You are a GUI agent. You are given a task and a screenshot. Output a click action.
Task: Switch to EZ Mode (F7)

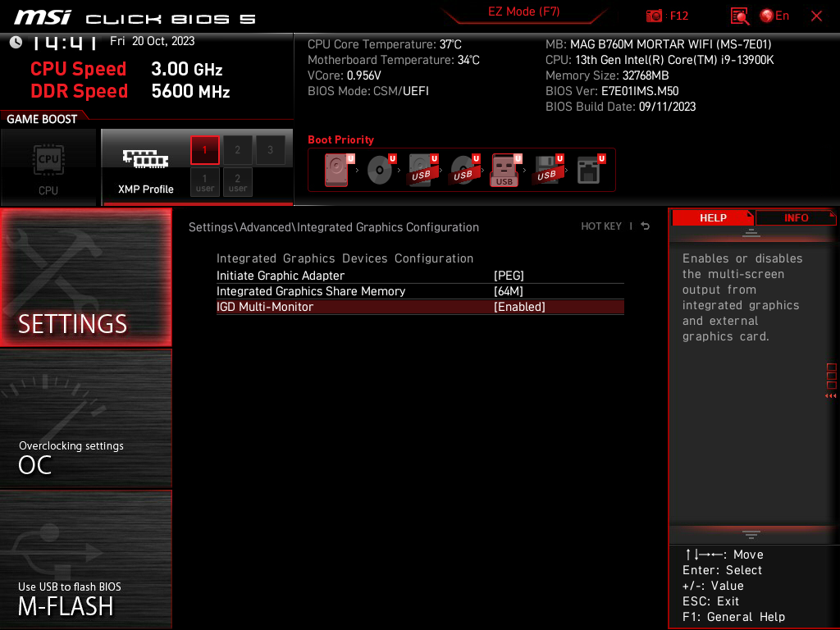(x=523, y=11)
